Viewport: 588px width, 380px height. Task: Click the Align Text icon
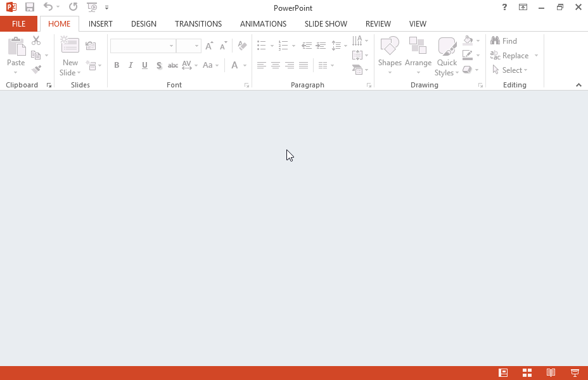[357, 55]
